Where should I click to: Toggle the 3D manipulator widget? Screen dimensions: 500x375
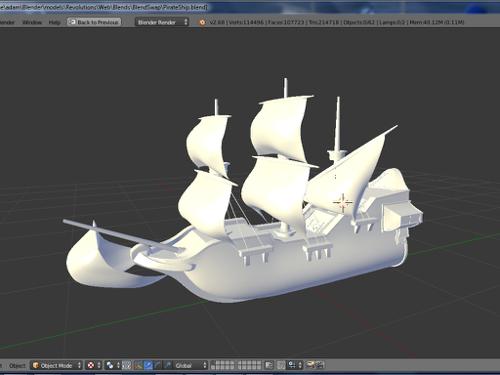click(138, 366)
